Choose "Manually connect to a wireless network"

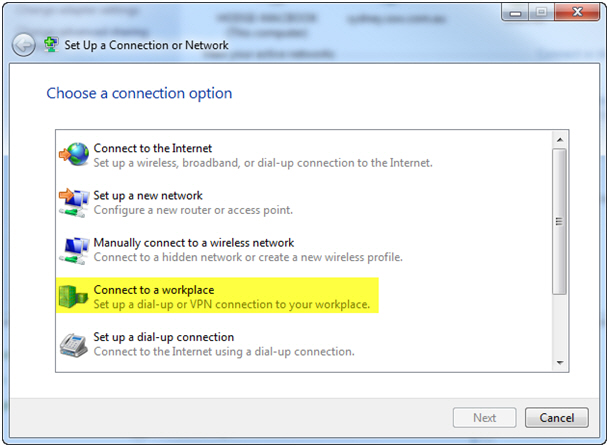coord(194,242)
